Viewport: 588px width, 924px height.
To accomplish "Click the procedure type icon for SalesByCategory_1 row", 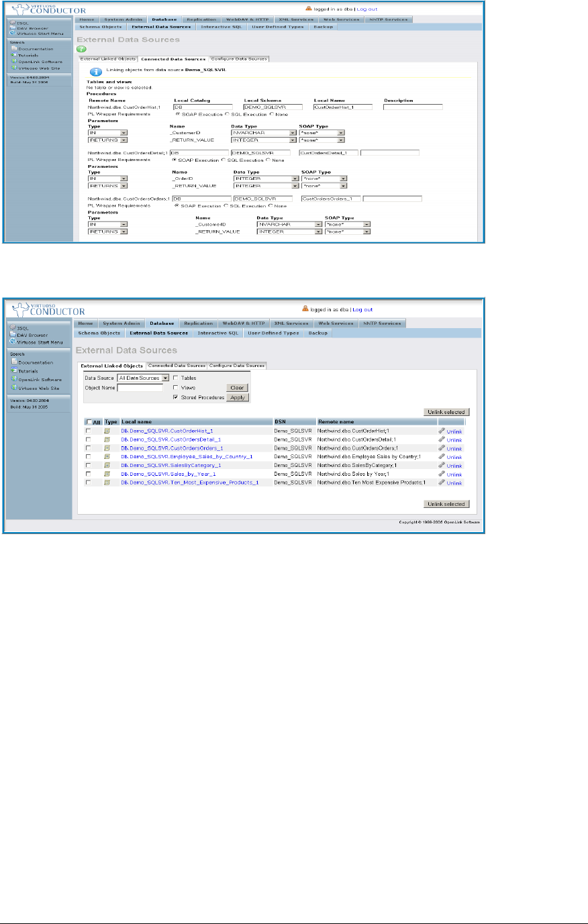I will click(x=107, y=465).
